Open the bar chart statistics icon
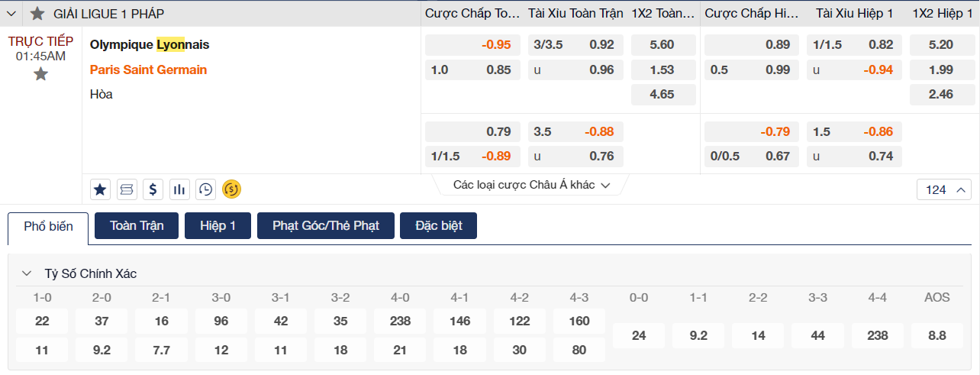980x375 pixels. (x=179, y=189)
